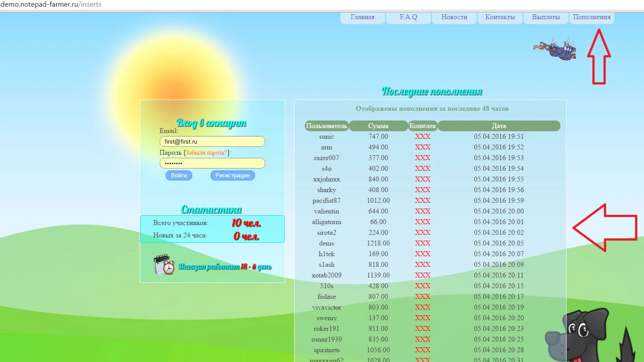Open the Главная navigation tab
Image resolution: width=644 pixels, height=362 pixels.
tap(363, 17)
